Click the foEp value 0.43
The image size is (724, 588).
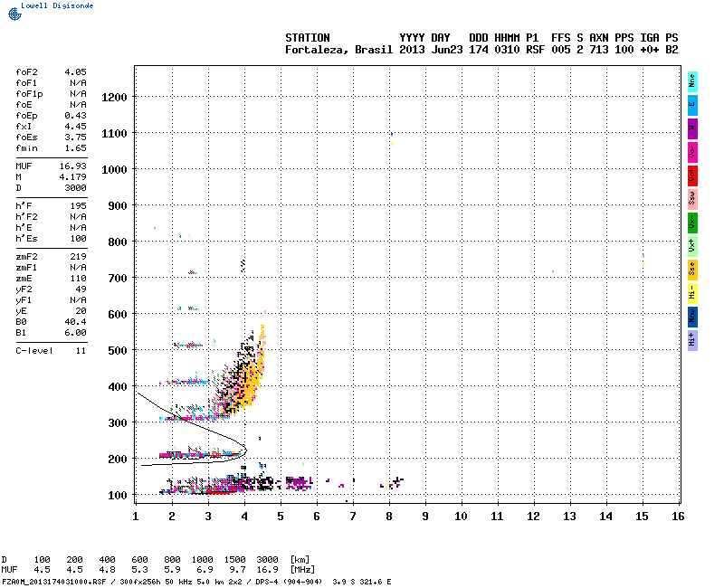pyautogui.click(x=75, y=116)
